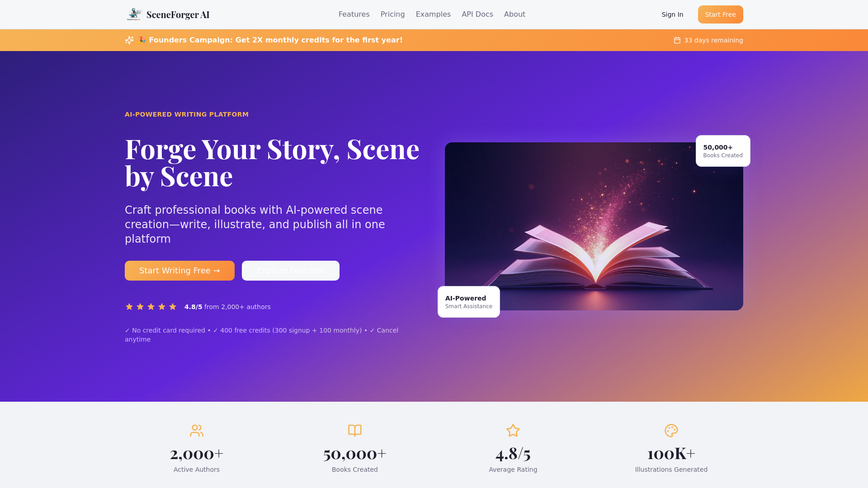Open the Pricing page from the navigation
The width and height of the screenshot is (868, 488).
pyautogui.click(x=392, y=14)
